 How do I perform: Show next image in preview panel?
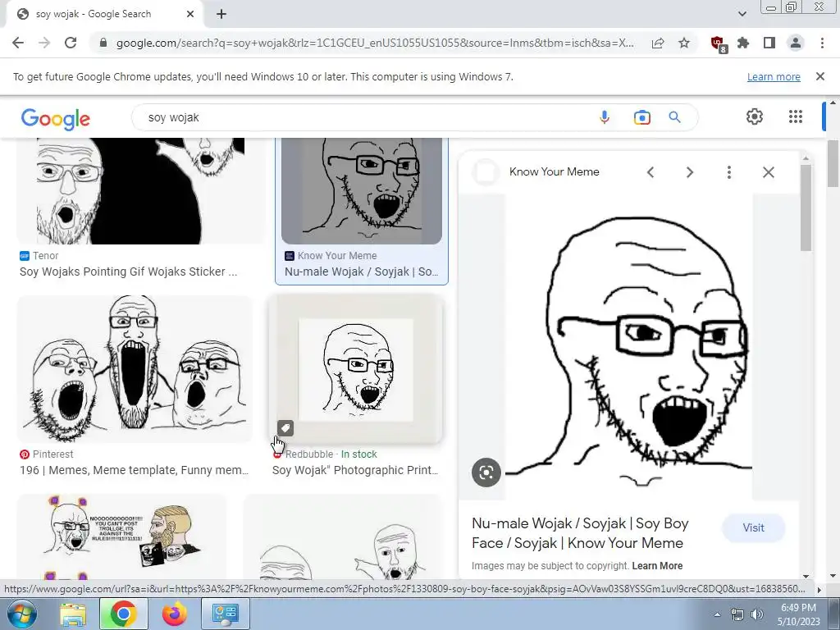pyautogui.click(x=690, y=172)
